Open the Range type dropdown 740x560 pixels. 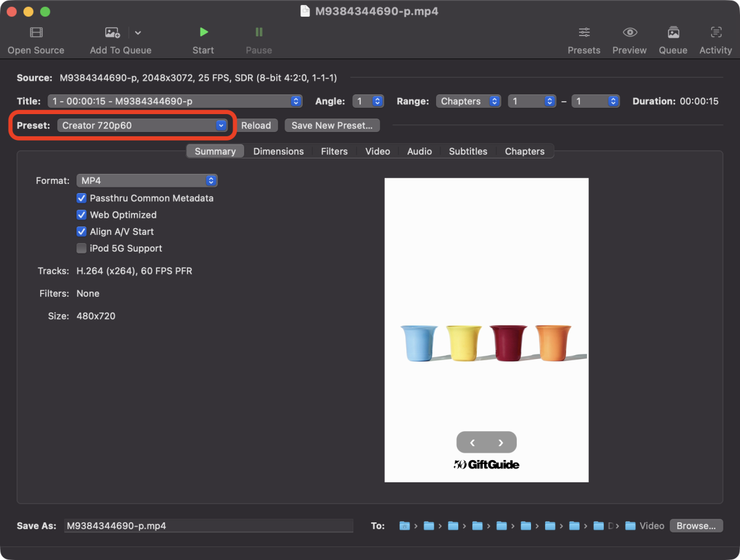(469, 101)
